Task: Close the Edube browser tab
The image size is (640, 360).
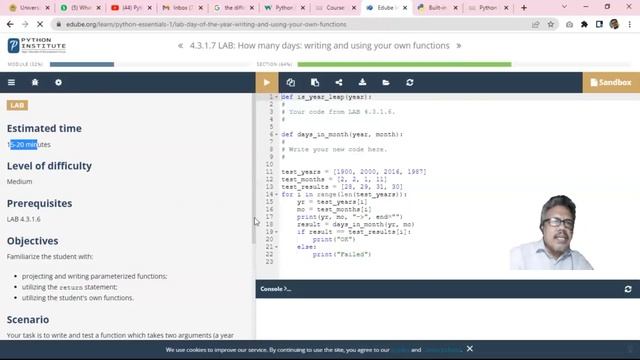Action: pos(405,8)
